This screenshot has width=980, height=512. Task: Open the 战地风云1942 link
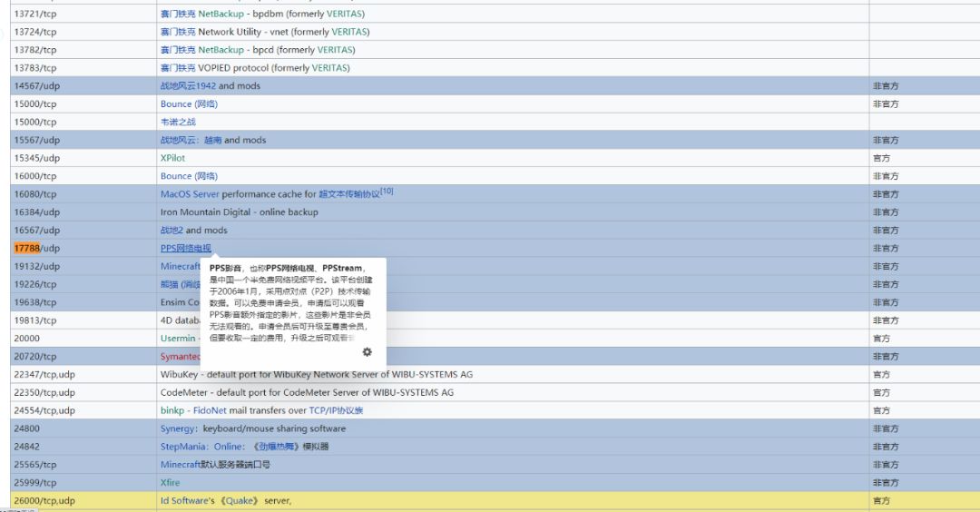[188, 86]
